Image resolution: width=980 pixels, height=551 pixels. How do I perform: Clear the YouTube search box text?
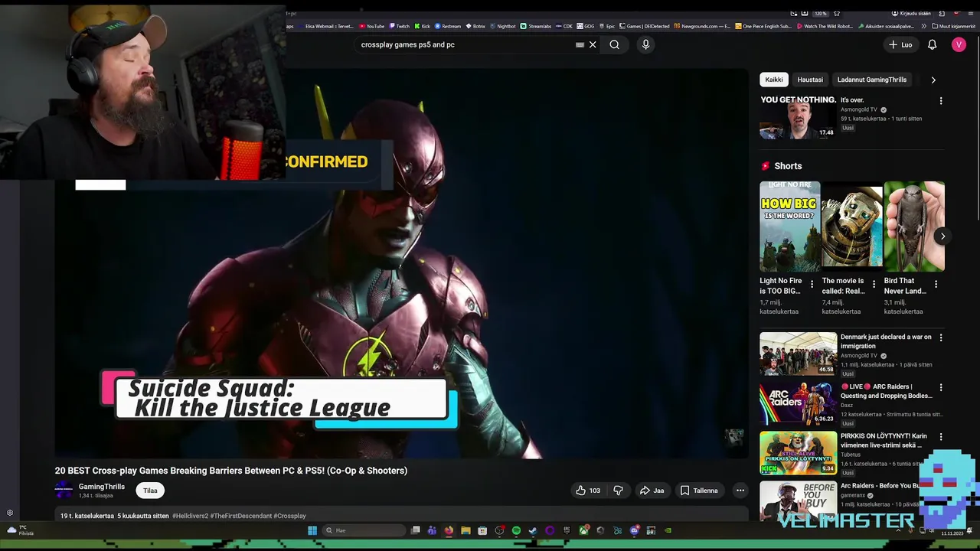coord(593,44)
